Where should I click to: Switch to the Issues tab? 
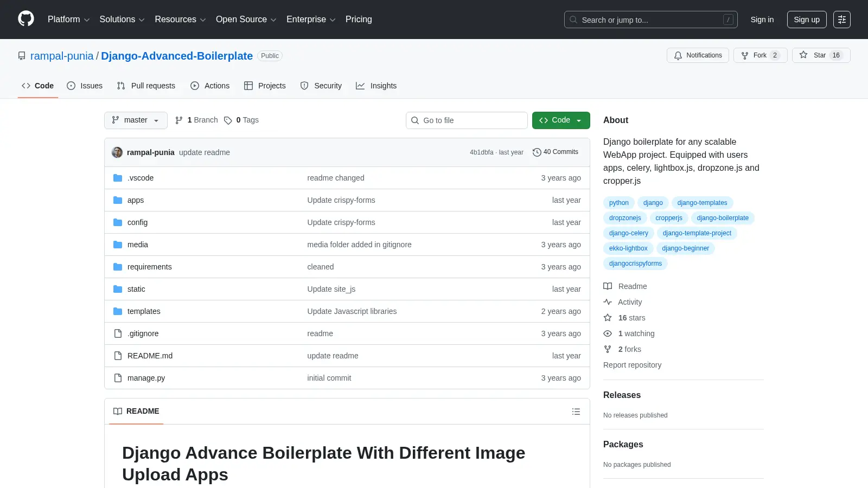[85, 86]
